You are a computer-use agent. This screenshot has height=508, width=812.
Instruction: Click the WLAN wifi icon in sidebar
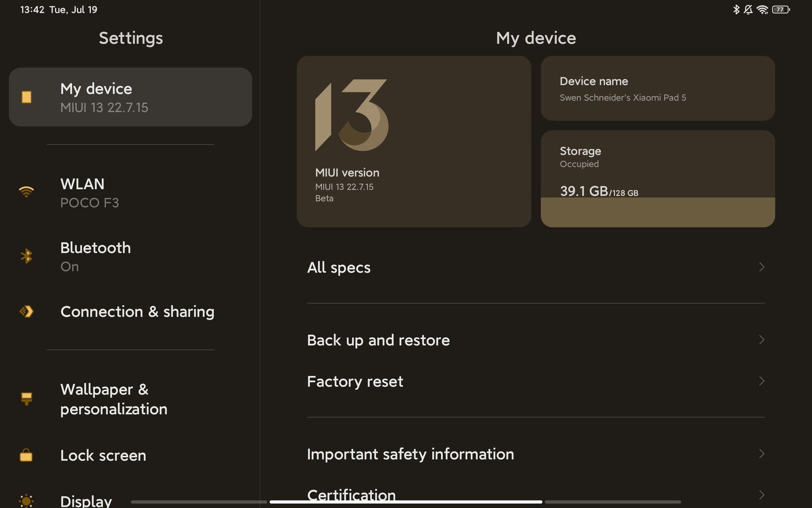[x=26, y=192]
